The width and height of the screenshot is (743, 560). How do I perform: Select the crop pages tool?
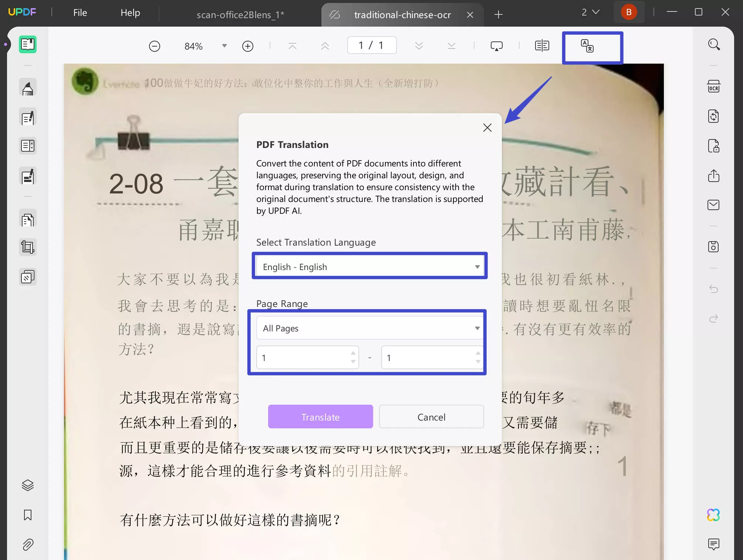click(28, 247)
